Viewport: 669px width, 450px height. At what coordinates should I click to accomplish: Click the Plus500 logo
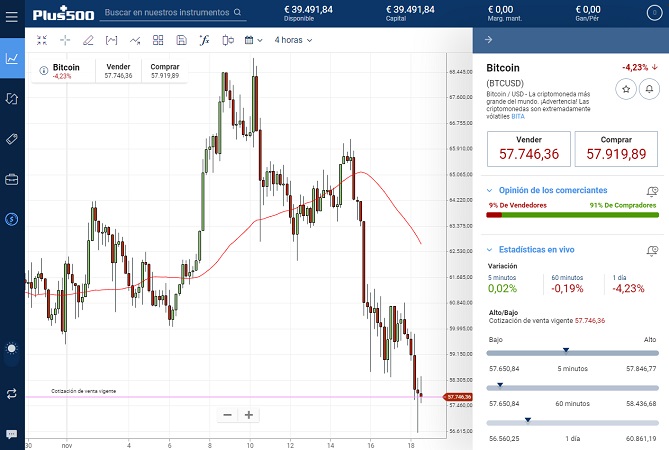63,14
